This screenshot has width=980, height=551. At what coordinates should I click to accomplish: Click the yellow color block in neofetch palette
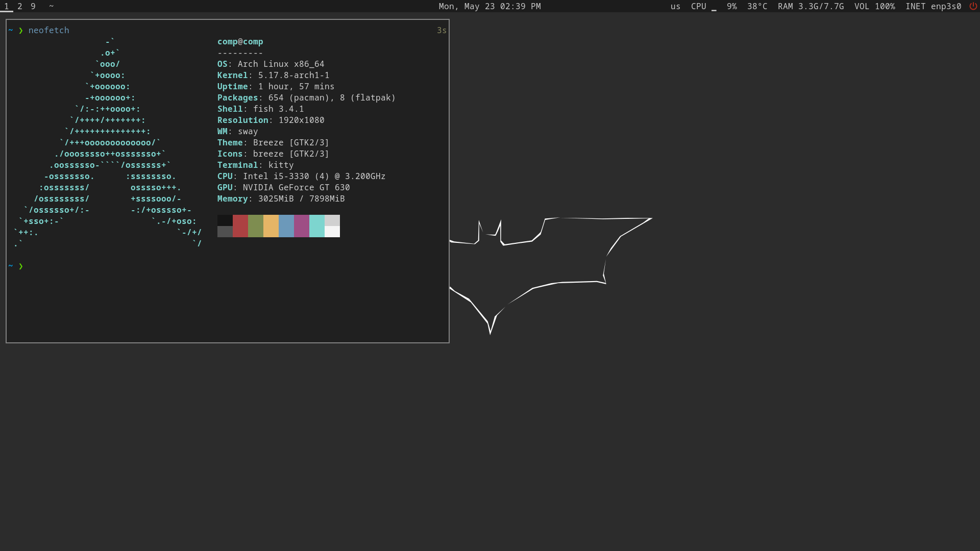[x=271, y=226]
